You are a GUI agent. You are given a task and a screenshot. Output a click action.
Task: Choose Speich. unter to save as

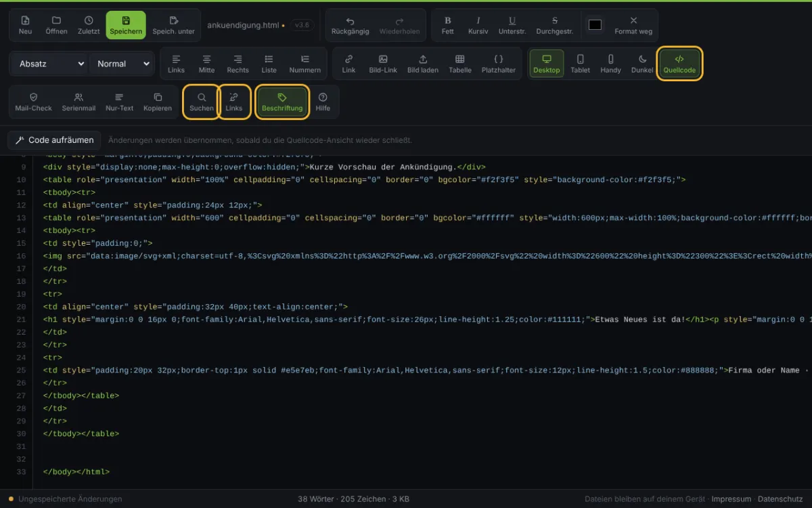pyautogui.click(x=173, y=25)
